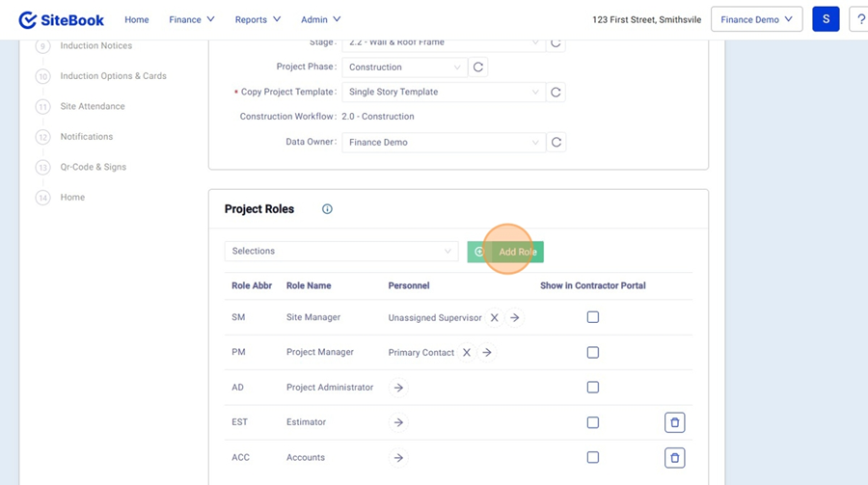Delete the Estimator role with trash icon
Image resolution: width=868 pixels, height=485 pixels.
click(x=675, y=422)
